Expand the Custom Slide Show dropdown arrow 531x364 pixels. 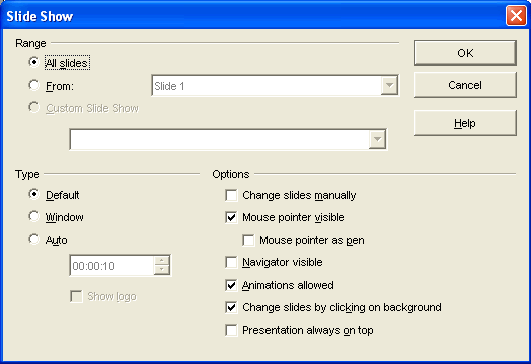[377, 139]
